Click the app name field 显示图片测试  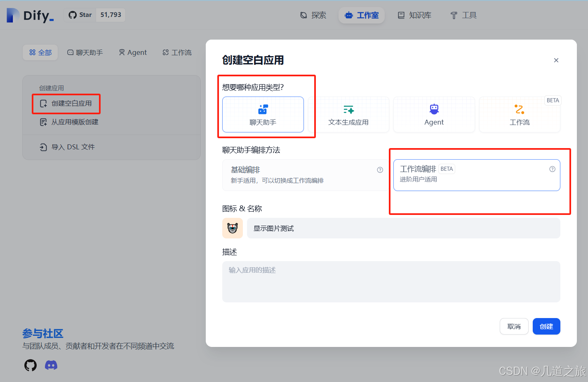click(404, 228)
